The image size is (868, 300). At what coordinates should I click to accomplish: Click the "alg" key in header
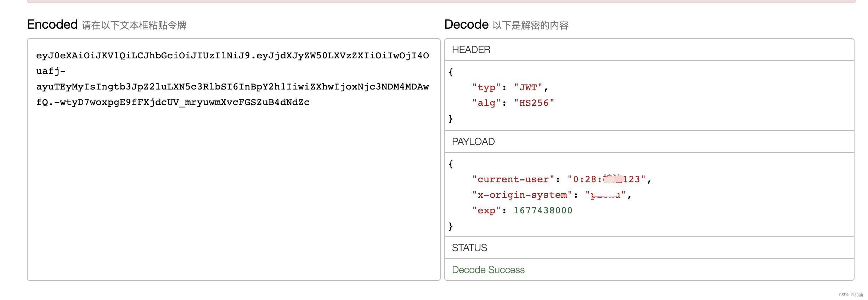pos(486,103)
